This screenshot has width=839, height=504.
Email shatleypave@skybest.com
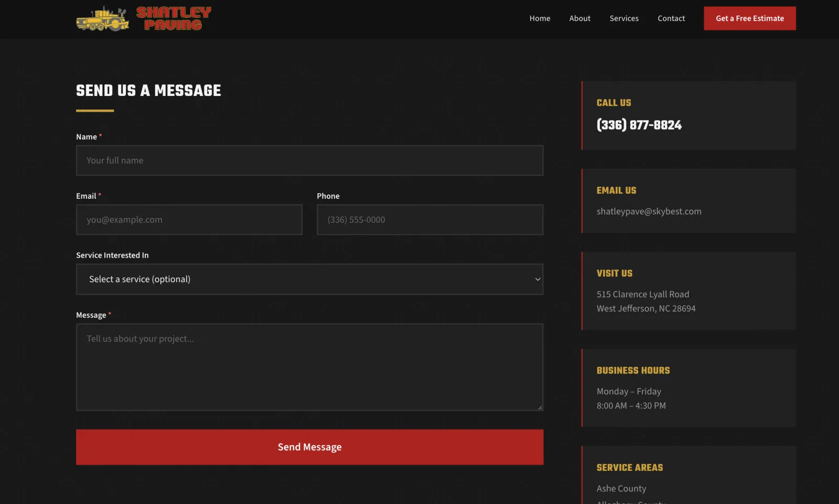click(x=649, y=211)
